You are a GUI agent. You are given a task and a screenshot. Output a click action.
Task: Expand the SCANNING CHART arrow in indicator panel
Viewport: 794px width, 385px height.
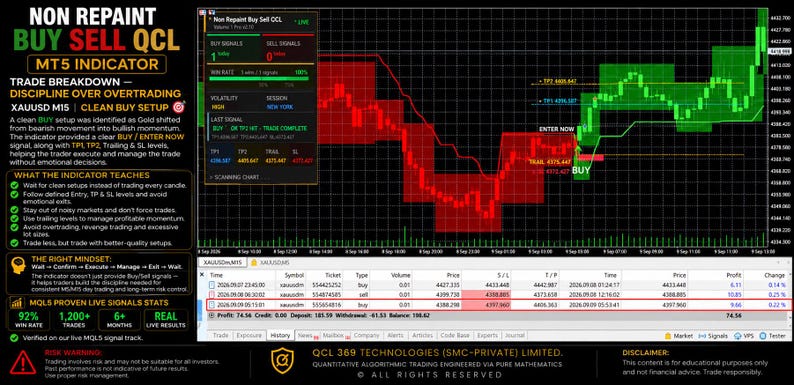click(x=212, y=177)
